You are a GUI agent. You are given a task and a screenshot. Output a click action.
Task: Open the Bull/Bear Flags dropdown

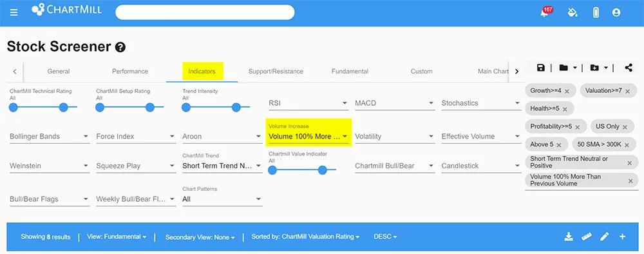pos(50,199)
